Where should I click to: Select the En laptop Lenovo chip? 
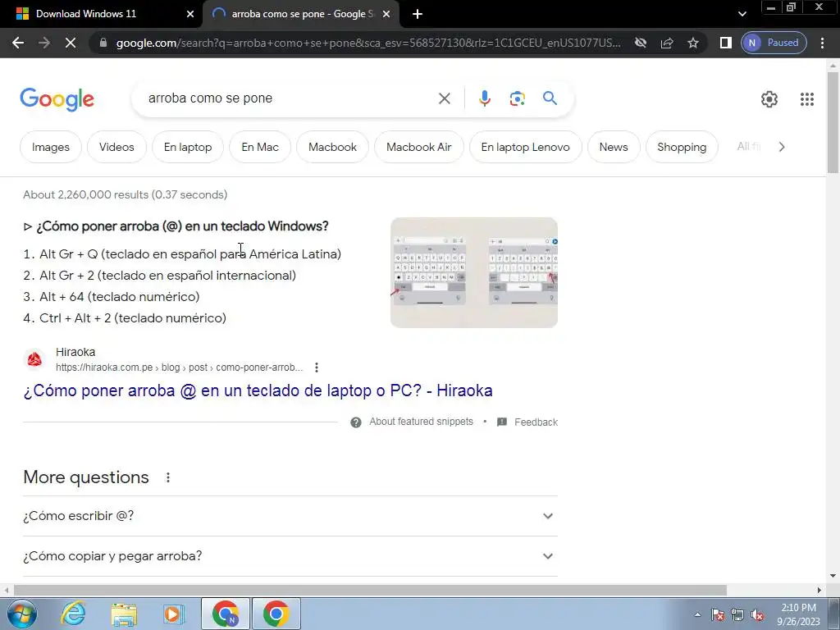pyautogui.click(x=525, y=147)
